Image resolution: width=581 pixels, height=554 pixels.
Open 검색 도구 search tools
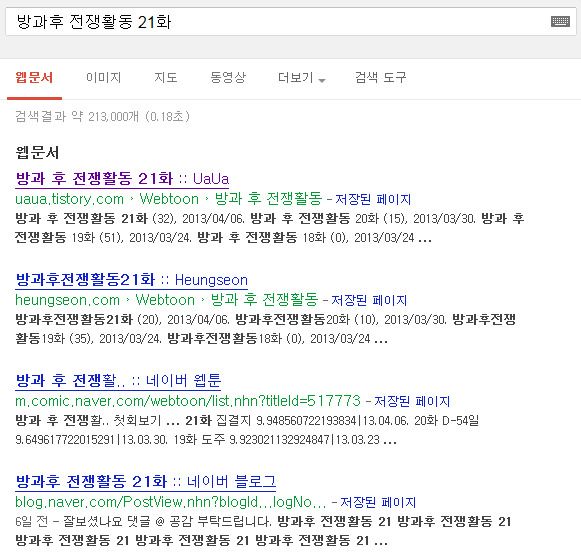pos(381,78)
